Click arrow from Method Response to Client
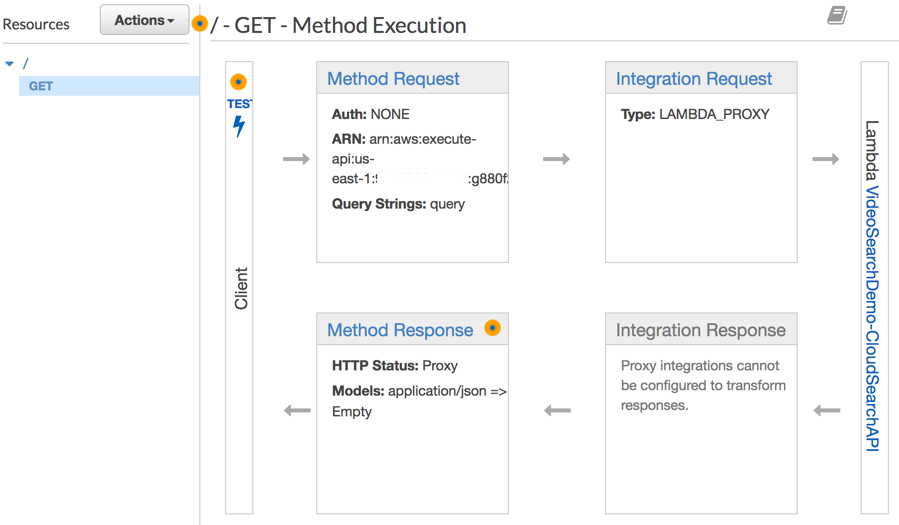899x525 pixels. [x=297, y=410]
